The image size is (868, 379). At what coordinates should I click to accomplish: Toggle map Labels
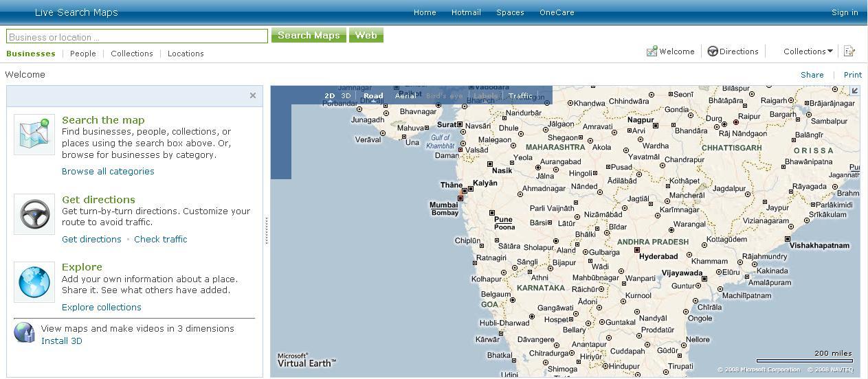tap(485, 96)
